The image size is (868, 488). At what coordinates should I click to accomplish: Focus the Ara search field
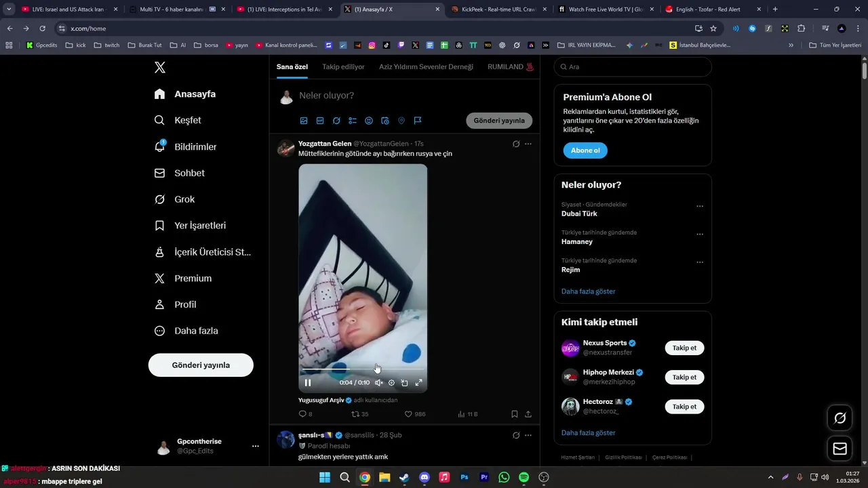coord(633,67)
